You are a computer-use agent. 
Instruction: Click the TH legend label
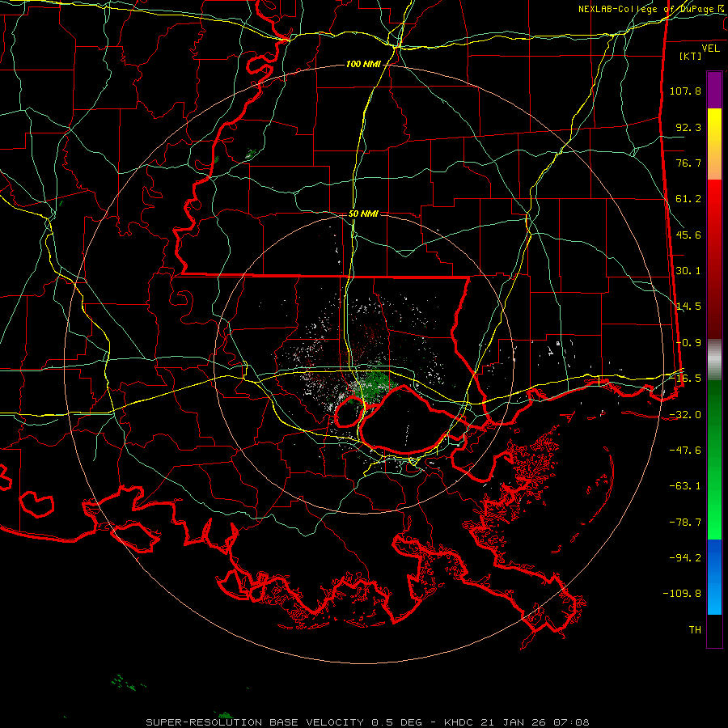(x=695, y=630)
